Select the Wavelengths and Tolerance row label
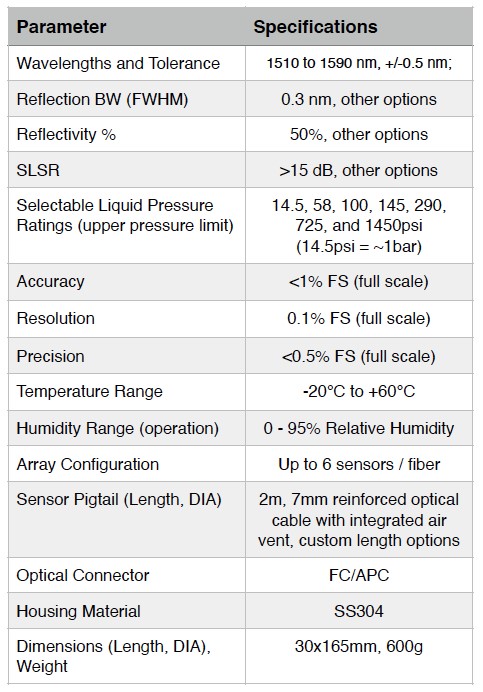Viewport: 483px width, 692px height. (118, 64)
